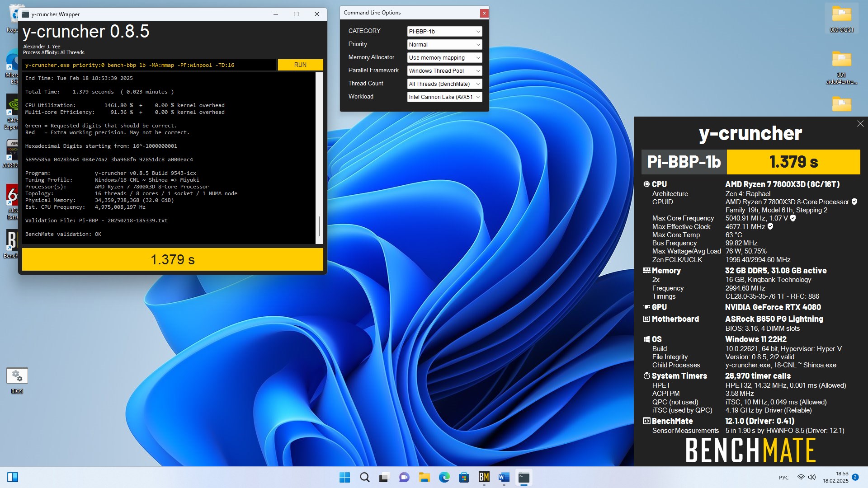868x488 pixels.
Task: Click the AMD Ryzen 7 7800X3D CPU heading
Action: [783, 184]
